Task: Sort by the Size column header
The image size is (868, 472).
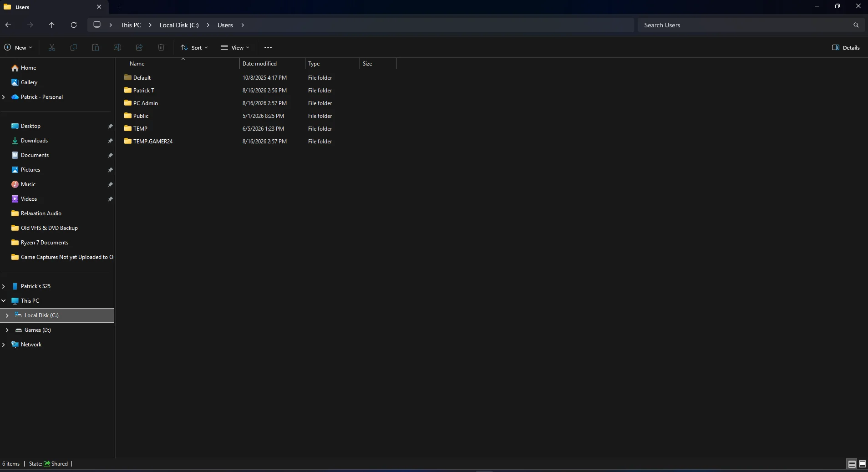Action: (378, 64)
